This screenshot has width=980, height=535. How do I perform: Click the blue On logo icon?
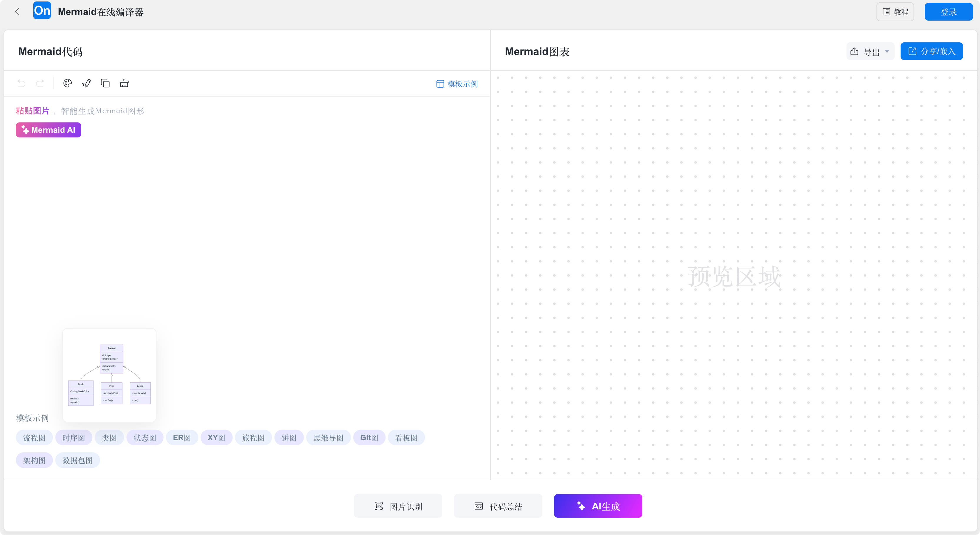tap(42, 11)
